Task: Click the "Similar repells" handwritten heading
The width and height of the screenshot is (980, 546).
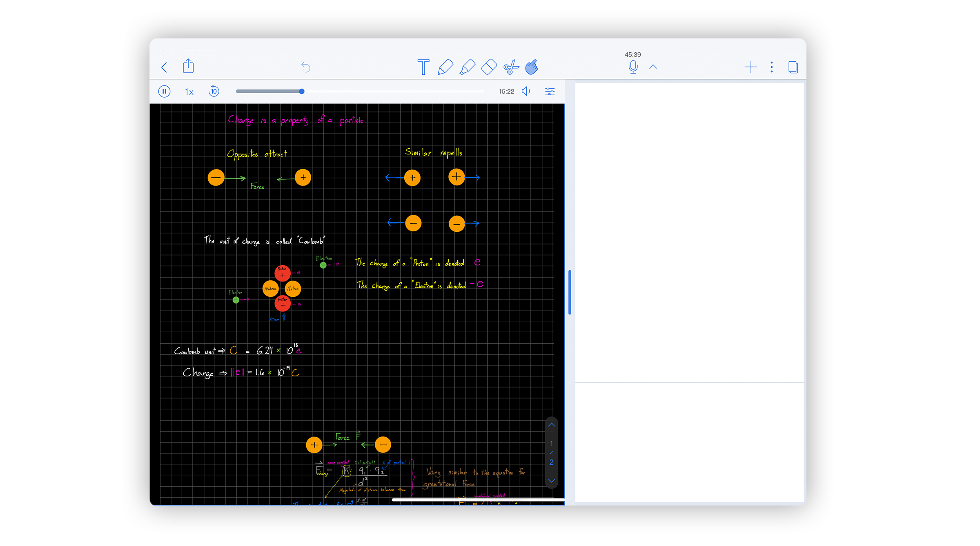Action: (x=434, y=152)
